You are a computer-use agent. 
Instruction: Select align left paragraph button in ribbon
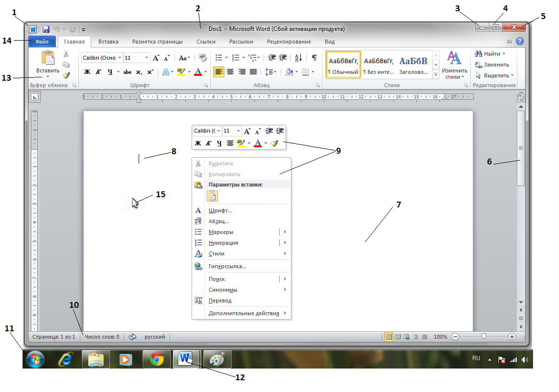pos(219,72)
